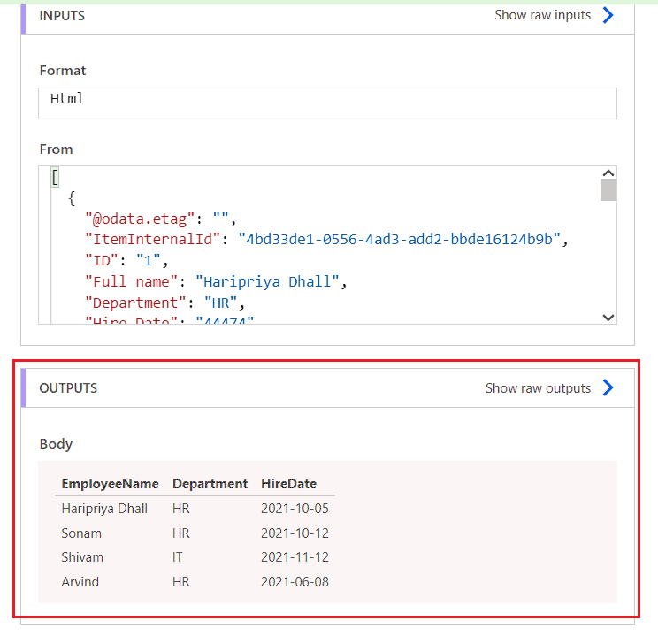Image resolution: width=658 pixels, height=644 pixels.
Task: Click the GUID value 4bd33de1-0556-4ad3-add2-bbde16124b9b
Action: 399,240
